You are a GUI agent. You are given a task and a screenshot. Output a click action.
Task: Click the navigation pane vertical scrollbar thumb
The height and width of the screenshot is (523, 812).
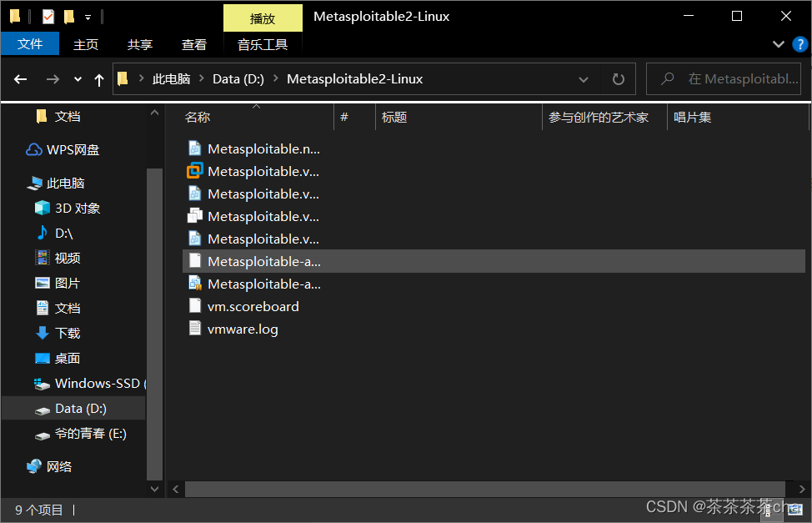click(x=154, y=324)
